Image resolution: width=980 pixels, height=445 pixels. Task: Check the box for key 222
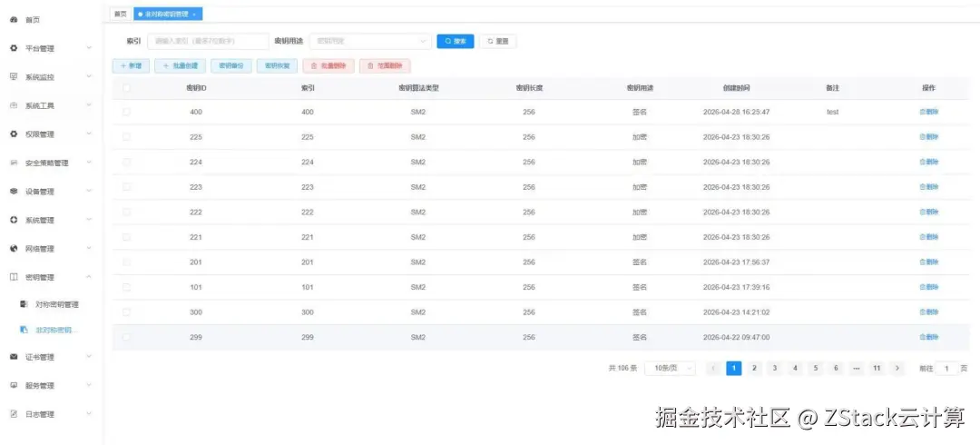[x=126, y=213]
